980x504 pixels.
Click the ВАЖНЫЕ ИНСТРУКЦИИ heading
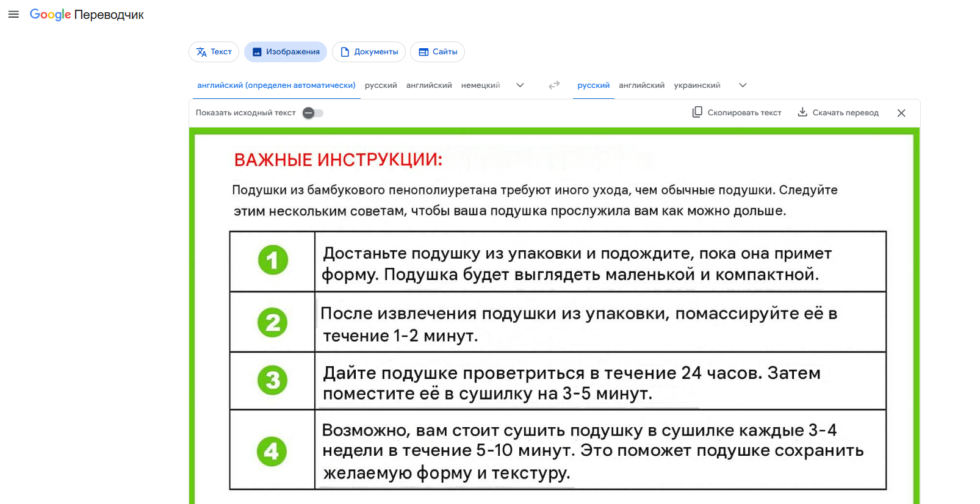338,160
